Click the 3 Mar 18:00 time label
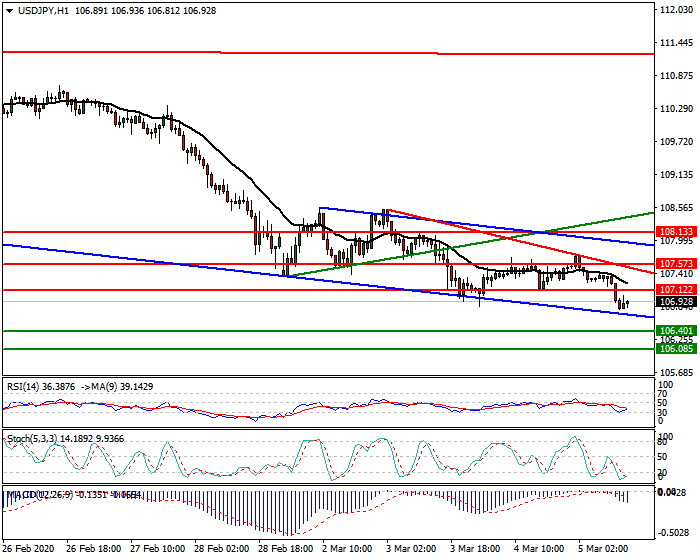The image size is (700, 560). click(475, 549)
